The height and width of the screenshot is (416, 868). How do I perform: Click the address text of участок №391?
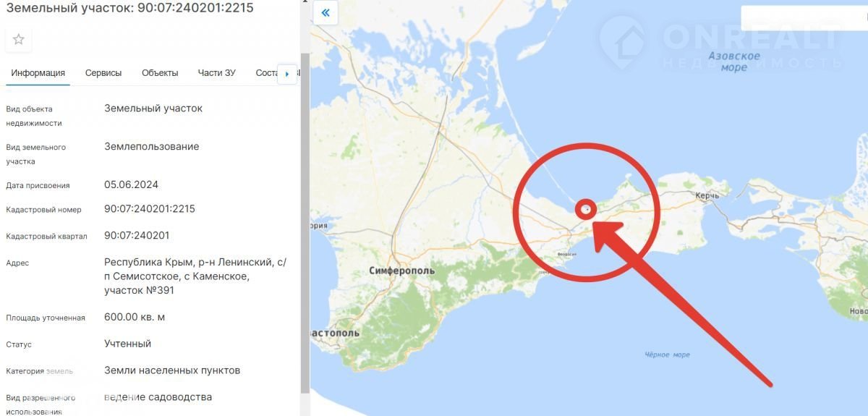(x=195, y=276)
